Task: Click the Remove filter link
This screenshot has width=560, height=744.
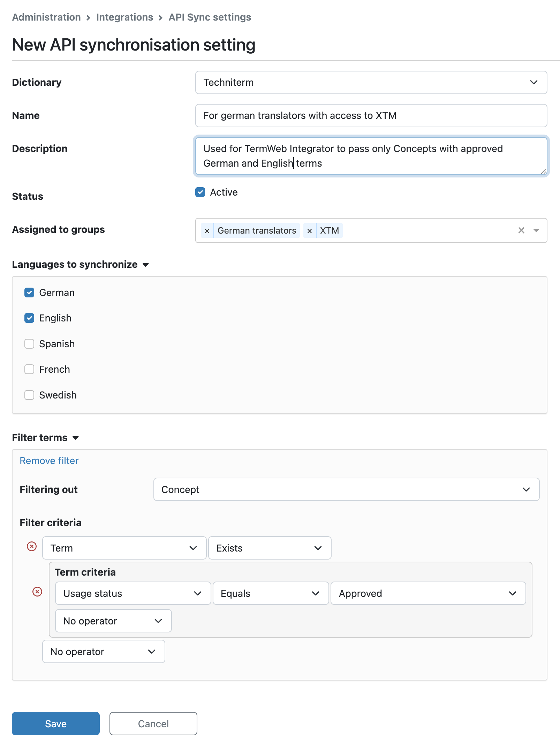Action: (x=49, y=461)
